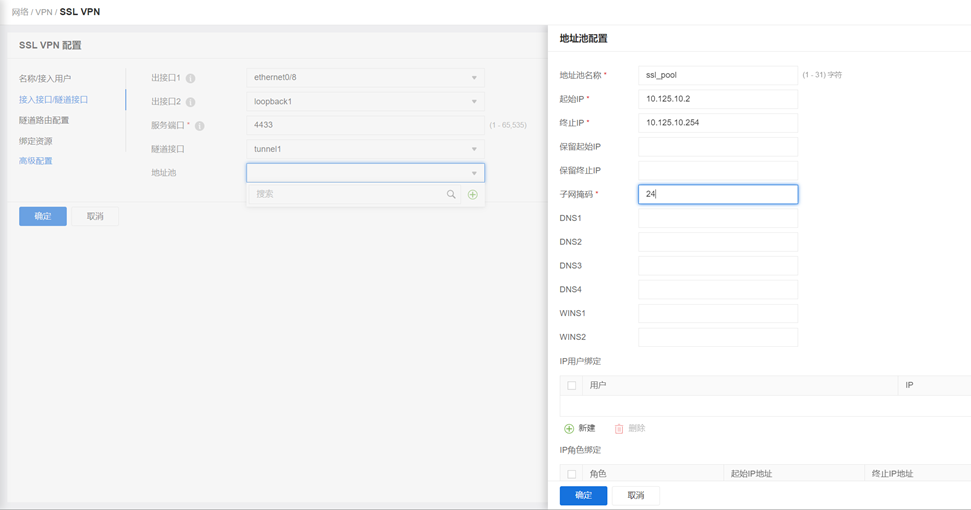Click 网络 in breadcrumb path
Screen dimensions: 971x510
tap(20, 12)
